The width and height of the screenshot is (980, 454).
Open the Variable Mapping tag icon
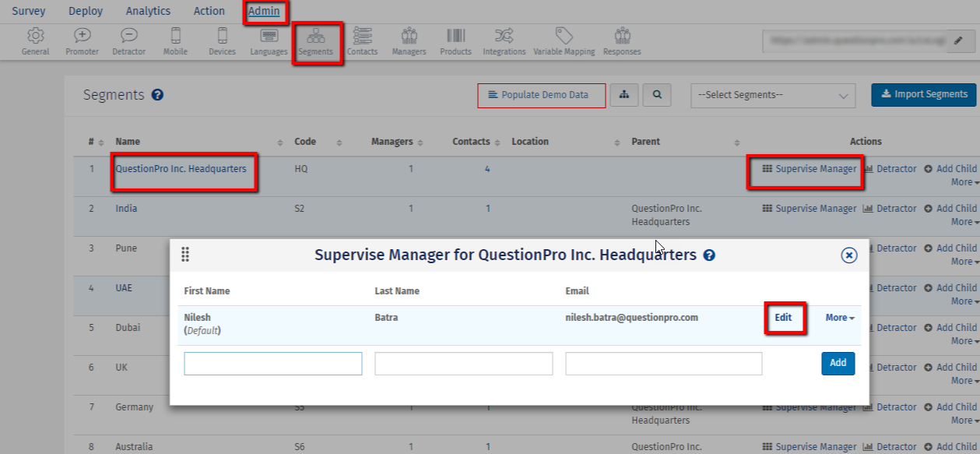pos(564,41)
